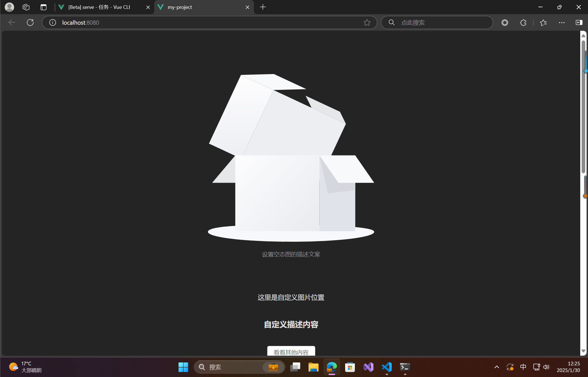Click the 看看其他内容 button
This screenshot has height=377, width=588.
[291, 351]
